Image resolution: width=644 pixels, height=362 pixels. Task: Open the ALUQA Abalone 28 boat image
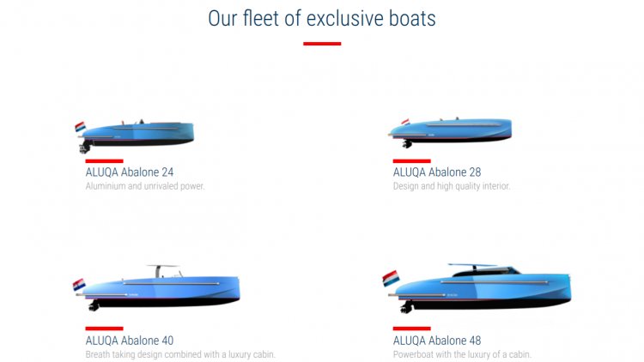[450, 133]
